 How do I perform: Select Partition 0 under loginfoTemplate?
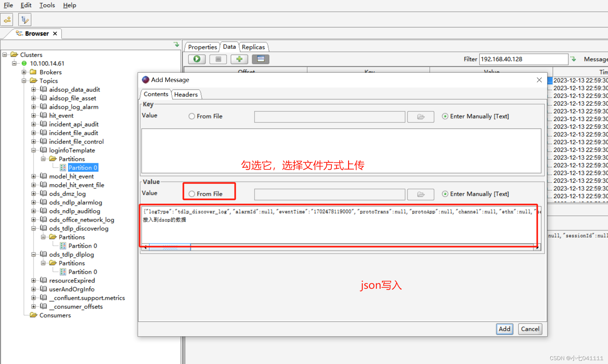coord(83,168)
